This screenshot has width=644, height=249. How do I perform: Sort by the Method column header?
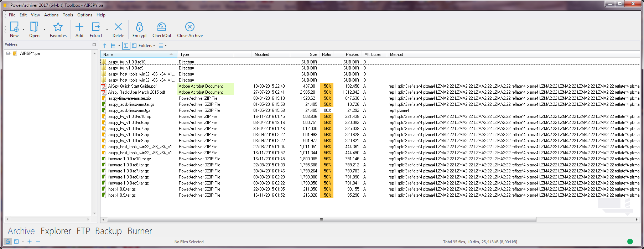[513, 55]
